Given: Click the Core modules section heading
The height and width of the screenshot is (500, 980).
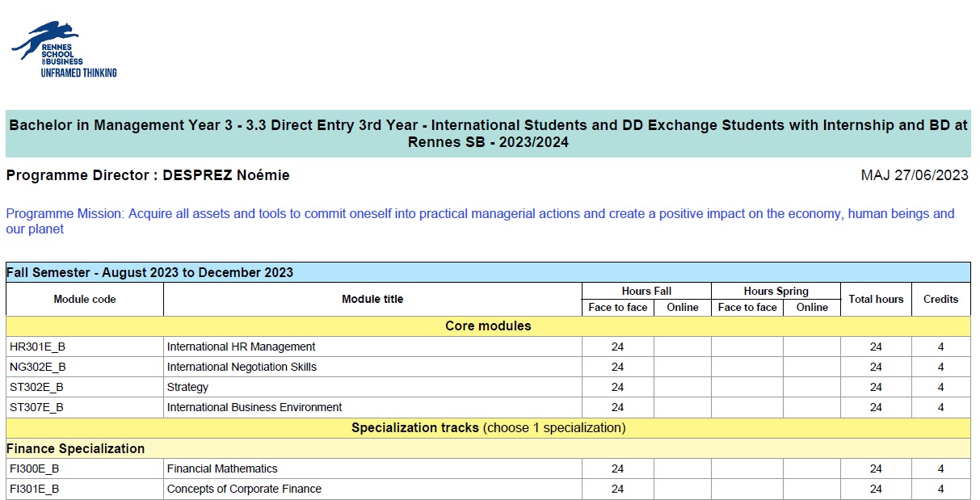Looking at the screenshot, I should coord(488,326).
